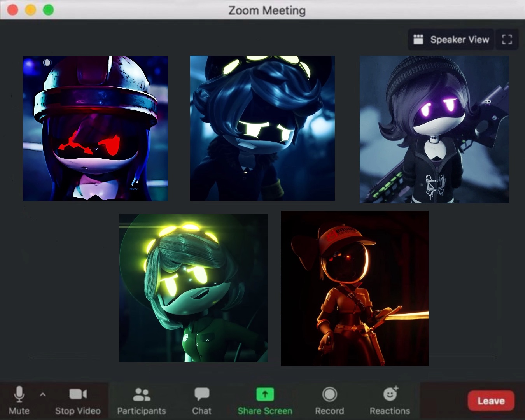Stop the video camera
525x420 pixels.
[78, 400]
